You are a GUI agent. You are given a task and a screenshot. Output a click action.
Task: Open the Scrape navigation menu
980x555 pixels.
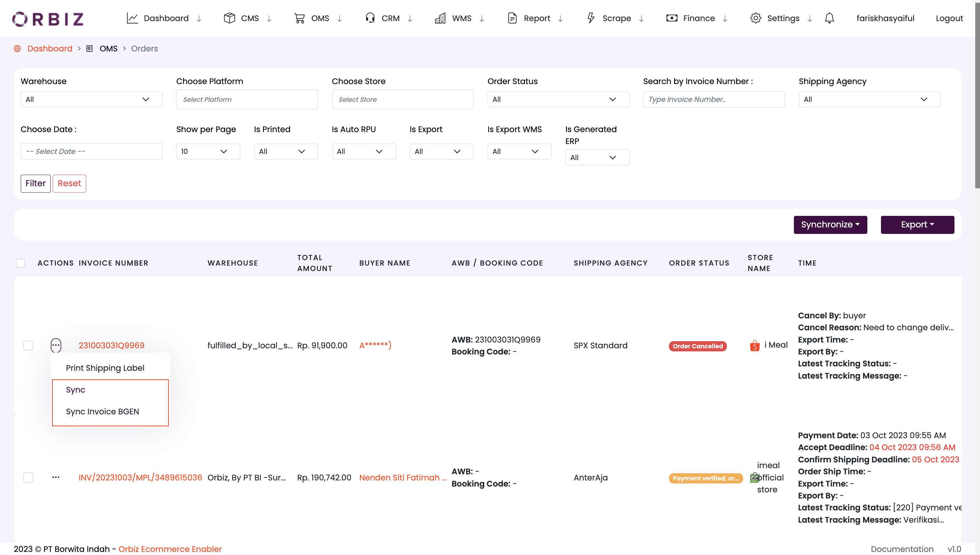coord(616,19)
